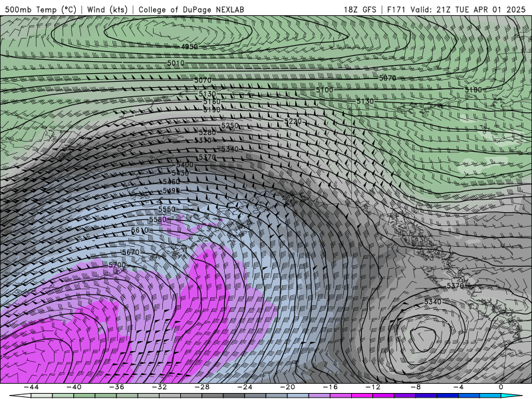
Task: Click the '18Z GFS' model run label
Action: point(360,9)
